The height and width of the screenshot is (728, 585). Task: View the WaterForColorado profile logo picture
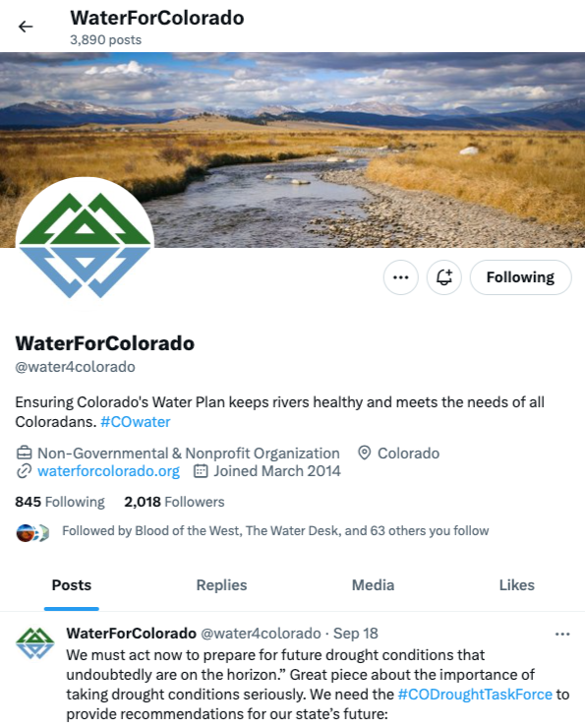point(85,245)
